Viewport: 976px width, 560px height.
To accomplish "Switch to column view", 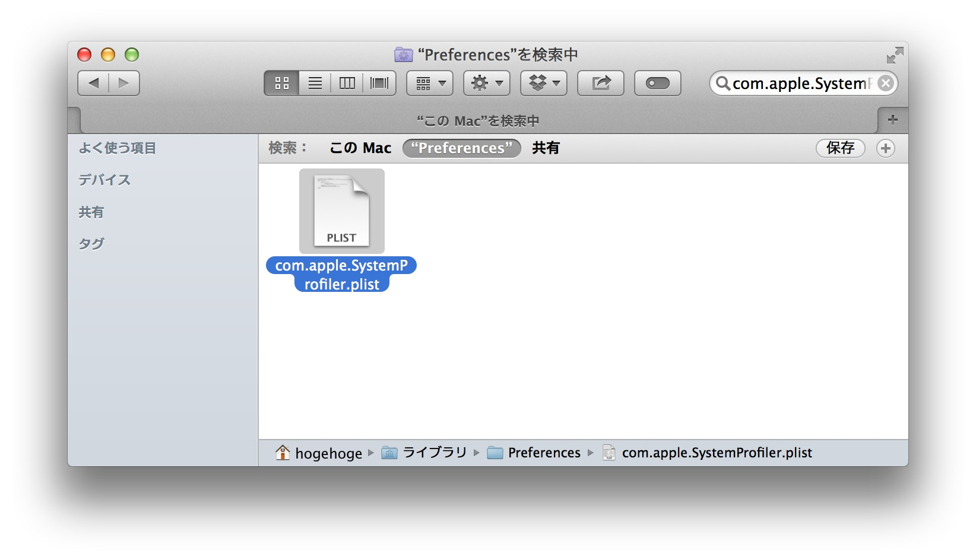I will coord(347,83).
